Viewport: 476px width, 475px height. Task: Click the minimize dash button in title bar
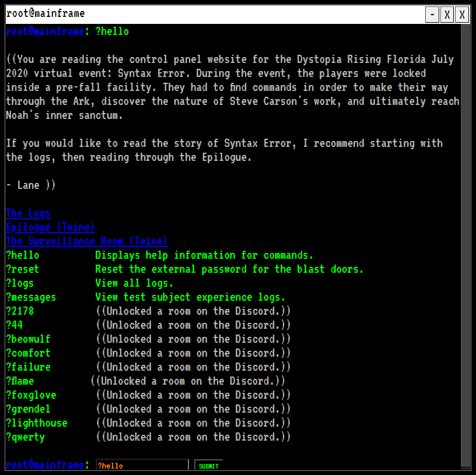432,14
